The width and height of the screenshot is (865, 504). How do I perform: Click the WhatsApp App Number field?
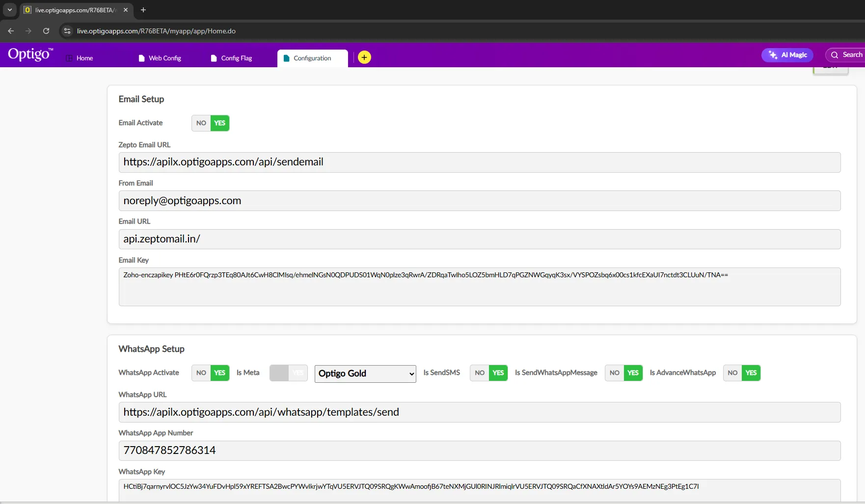coord(479,451)
